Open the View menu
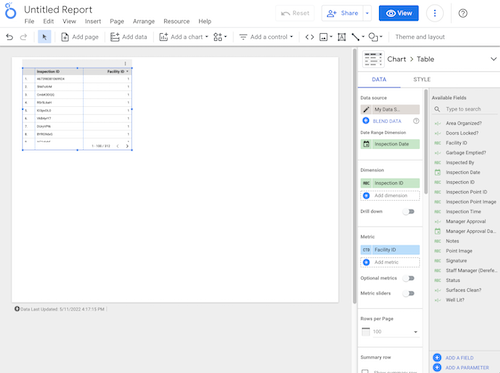Viewport: 500px width, 373px height. [x=69, y=21]
